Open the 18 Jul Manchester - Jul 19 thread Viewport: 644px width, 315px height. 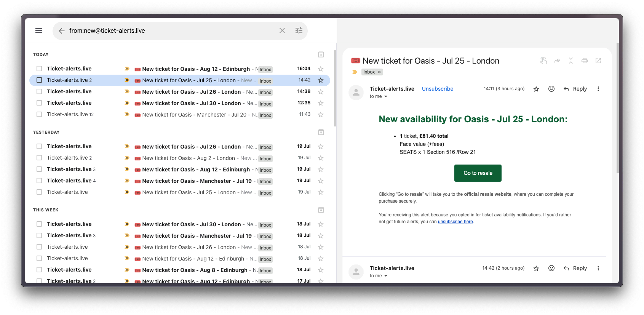coord(180,235)
